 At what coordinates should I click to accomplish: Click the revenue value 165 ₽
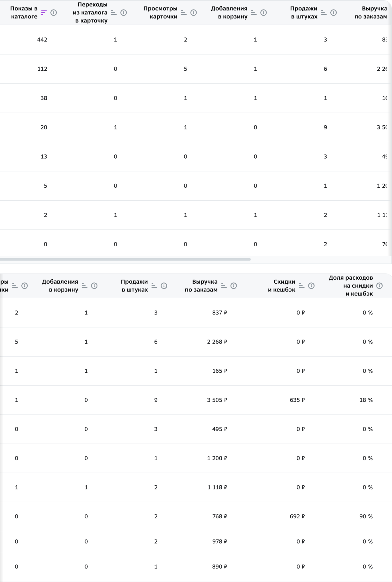click(x=220, y=371)
